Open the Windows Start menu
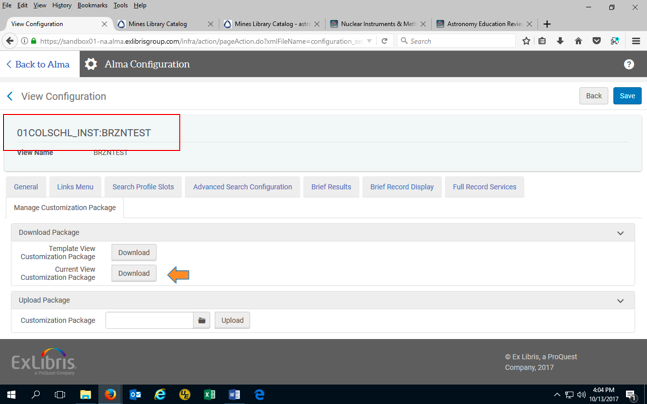 tap(11, 395)
